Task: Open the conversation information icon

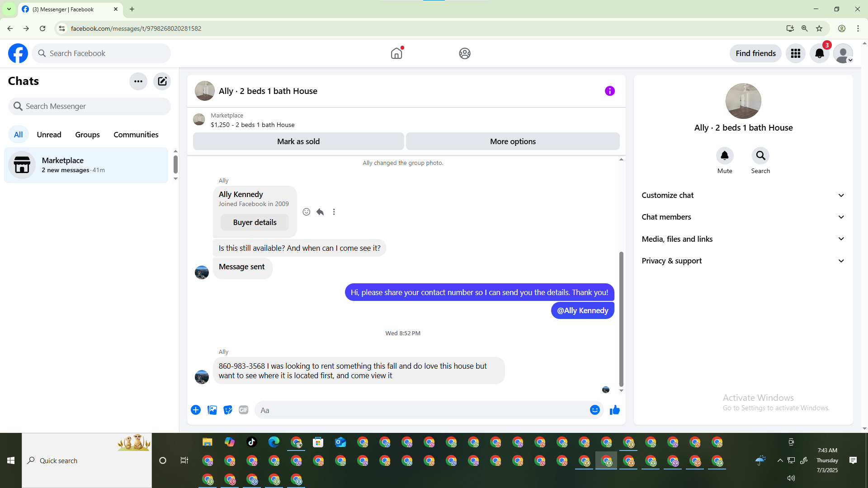Action: tap(609, 91)
